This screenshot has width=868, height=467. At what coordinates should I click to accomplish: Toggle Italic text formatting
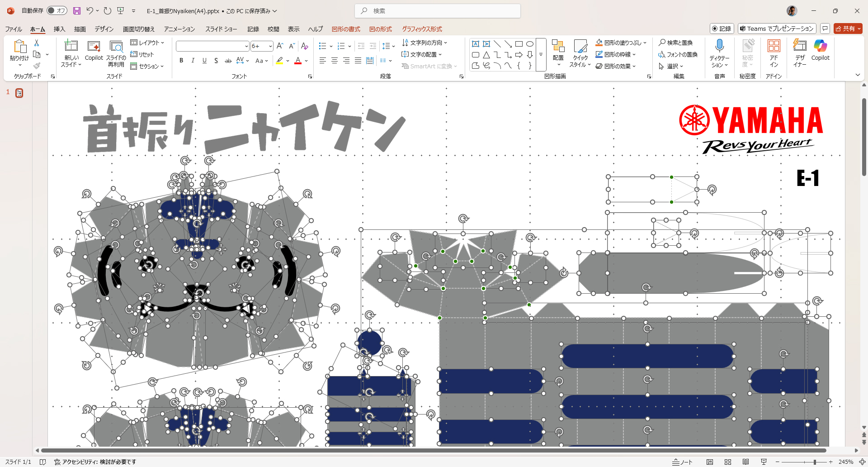point(193,61)
